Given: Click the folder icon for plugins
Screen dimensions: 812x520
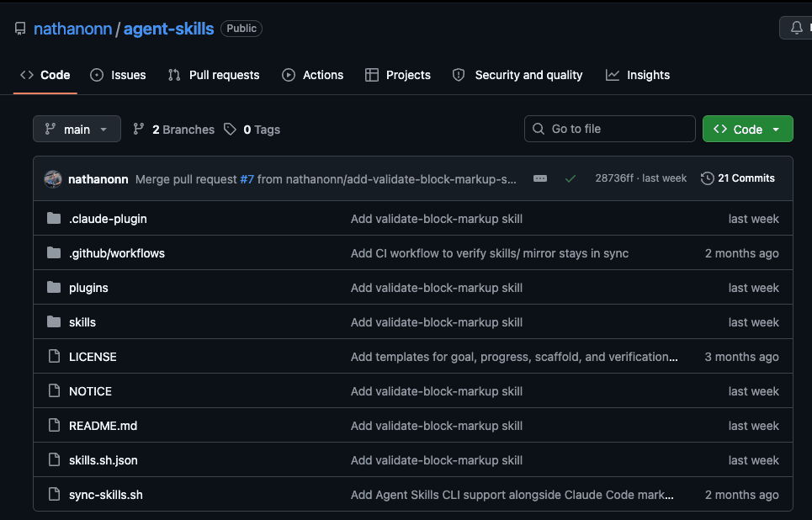Looking at the screenshot, I should (x=54, y=287).
